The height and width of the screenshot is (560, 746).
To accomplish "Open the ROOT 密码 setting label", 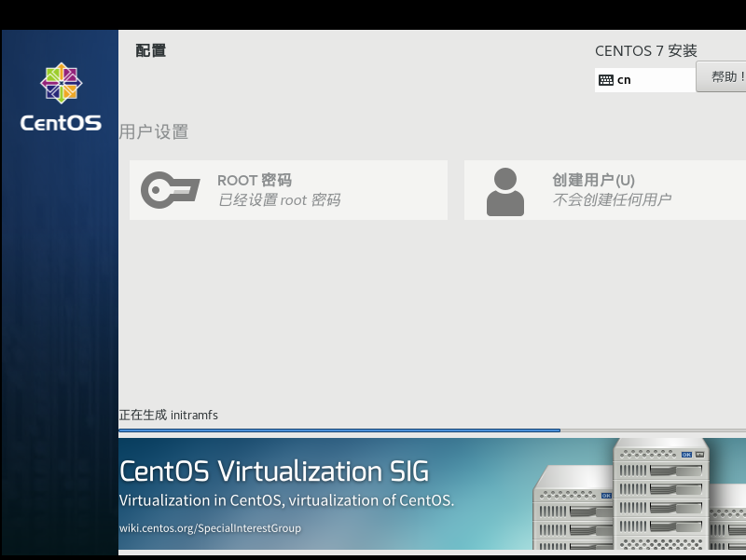I will (x=255, y=180).
